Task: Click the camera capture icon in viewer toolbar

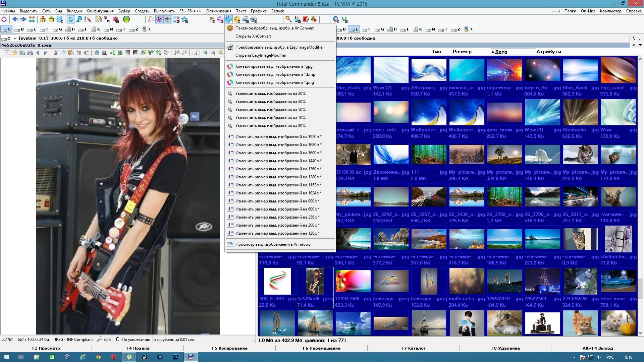Action: 104,53
